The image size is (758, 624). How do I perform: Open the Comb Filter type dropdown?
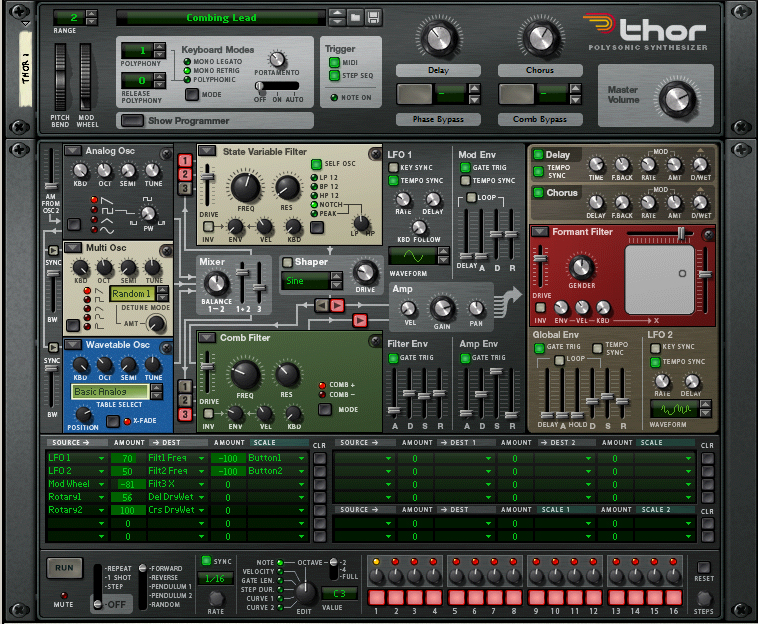(207, 337)
